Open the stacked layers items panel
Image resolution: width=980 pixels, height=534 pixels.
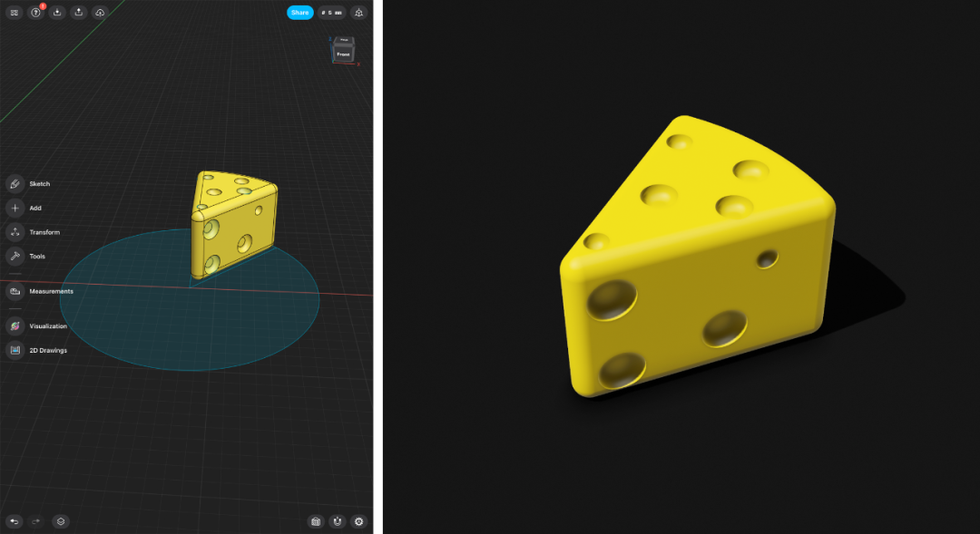pyautogui.click(x=61, y=521)
